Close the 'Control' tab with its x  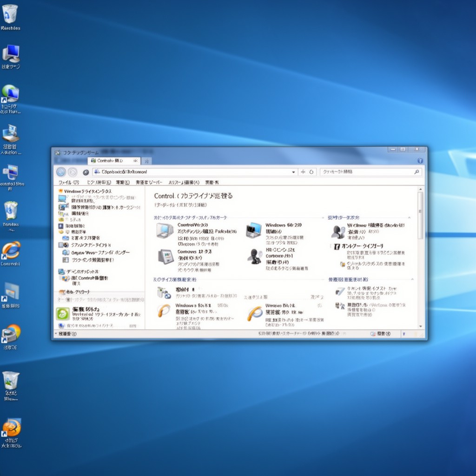pyautogui.click(x=135, y=160)
